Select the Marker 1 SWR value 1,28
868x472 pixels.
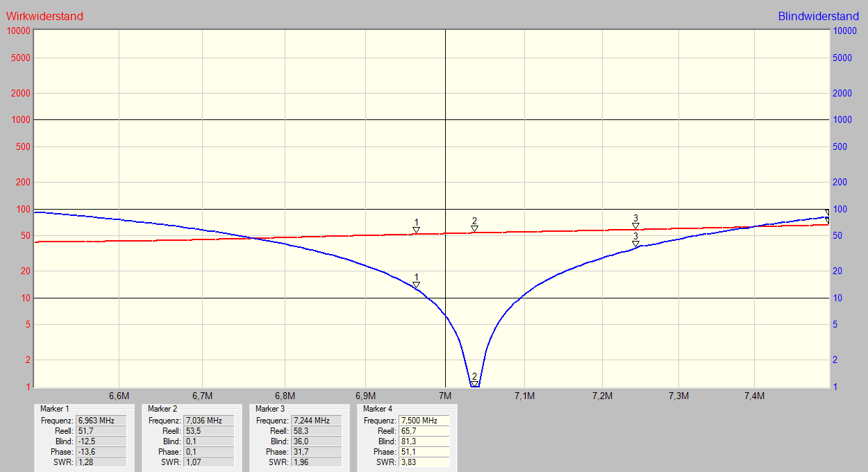pyautogui.click(x=102, y=462)
